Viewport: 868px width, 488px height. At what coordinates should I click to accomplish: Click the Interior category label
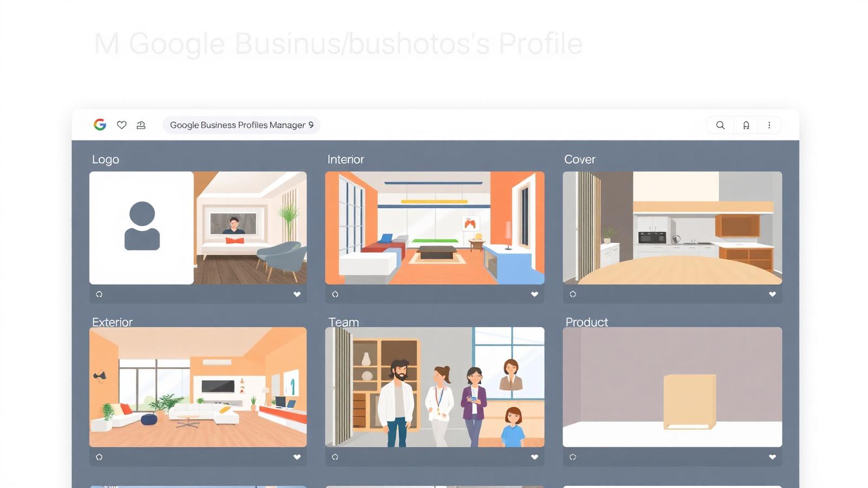346,159
